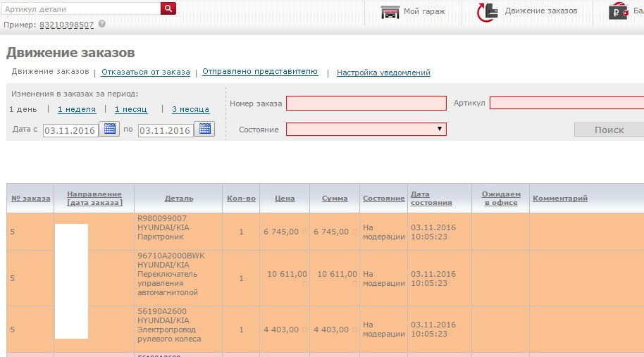This screenshot has height=357, width=644.
Task: Click the status date in Электропровод row
Action: point(433,329)
